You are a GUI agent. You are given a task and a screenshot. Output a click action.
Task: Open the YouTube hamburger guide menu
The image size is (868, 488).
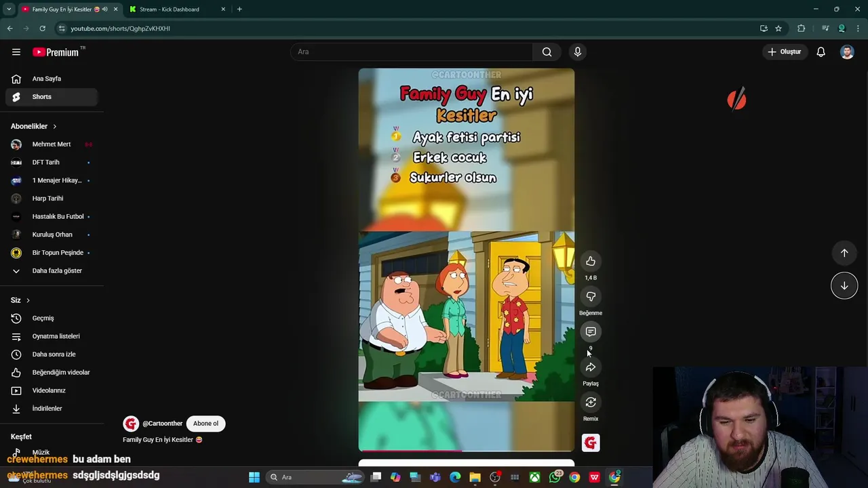point(16,52)
